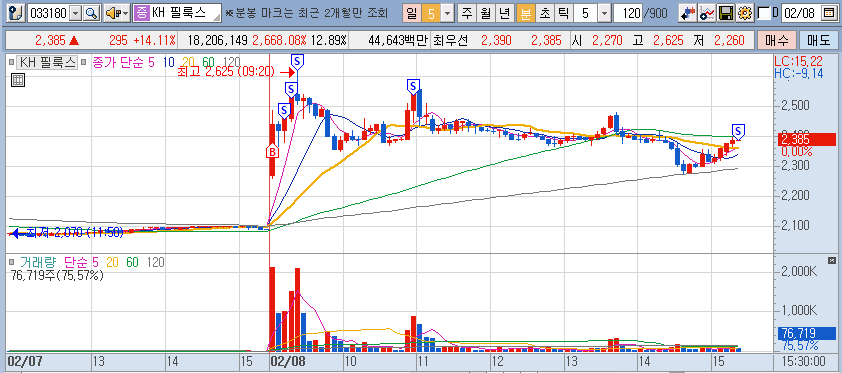Click the orange 5 period button

(431, 13)
